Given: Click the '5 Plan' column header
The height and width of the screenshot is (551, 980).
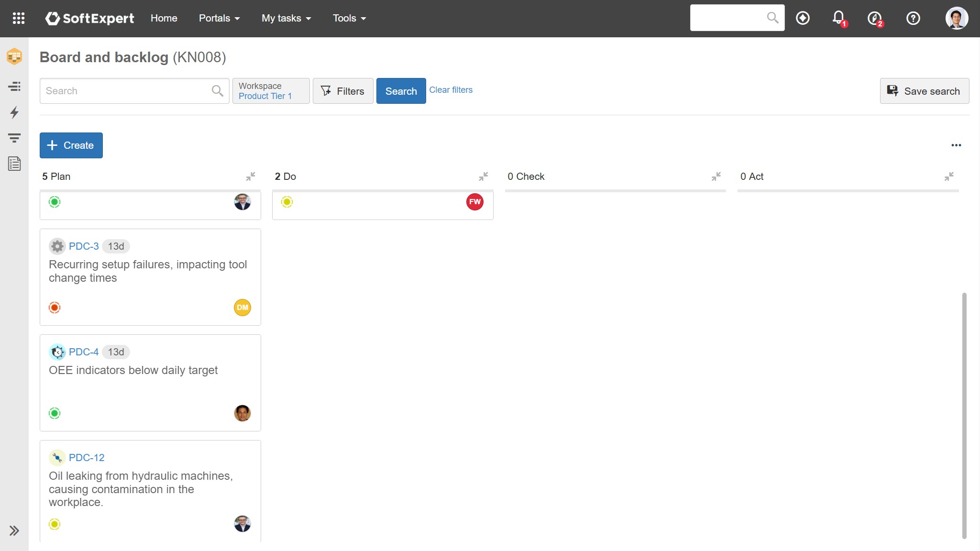Looking at the screenshot, I should tap(56, 176).
